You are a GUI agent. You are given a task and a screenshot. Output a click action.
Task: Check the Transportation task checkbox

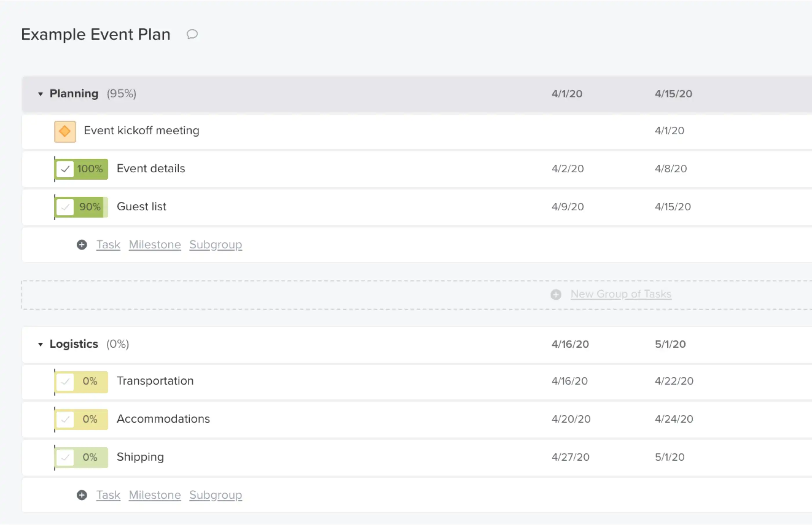tap(65, 382)
